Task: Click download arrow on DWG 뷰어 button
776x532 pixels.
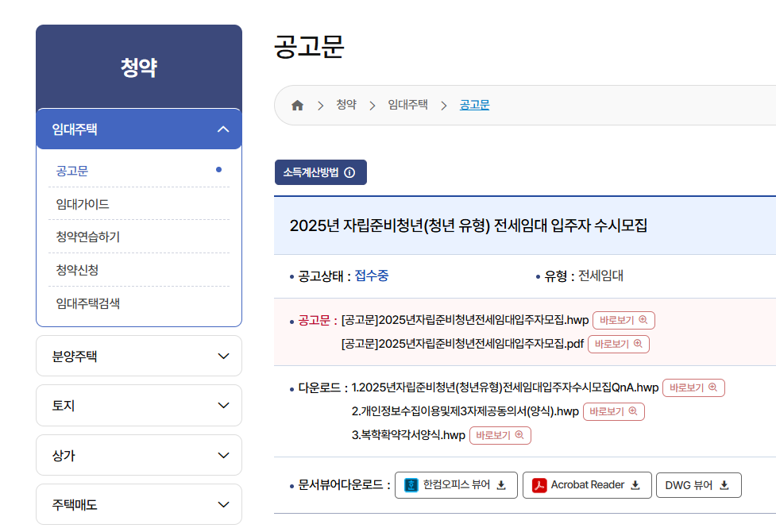Action: (x=724, y=485)
